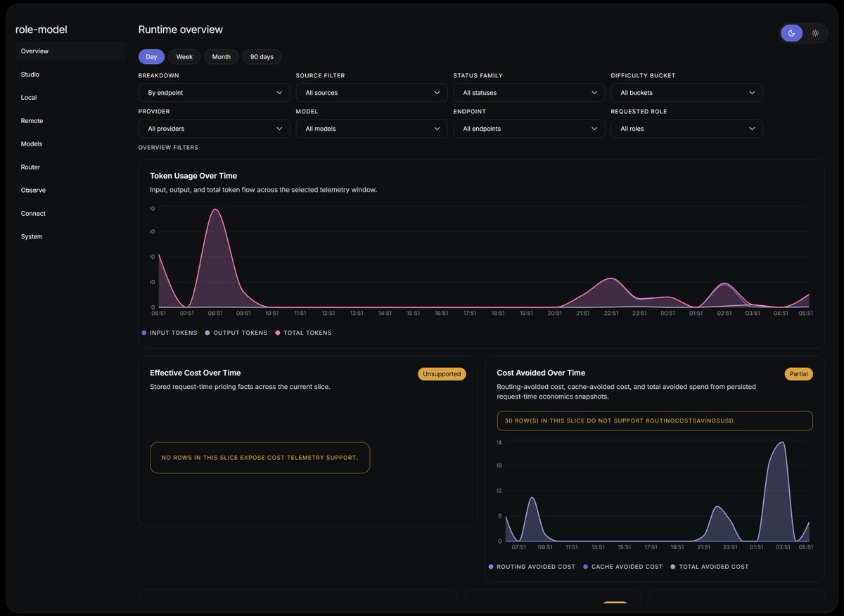Image resolution: width=844 pixels, height=616 pixels.
Task: Click the Unsupported badge on Effective Cost
Action: (442, 374)
